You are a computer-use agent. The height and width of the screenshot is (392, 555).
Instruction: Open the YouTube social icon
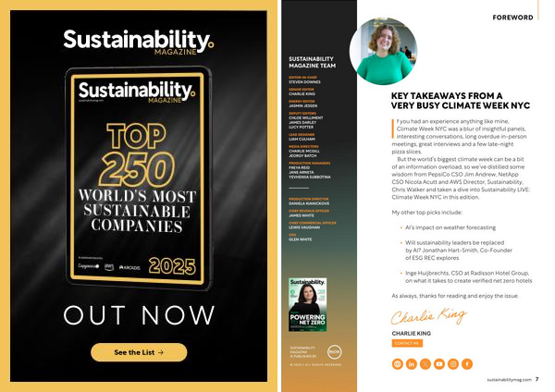point(439,363)
